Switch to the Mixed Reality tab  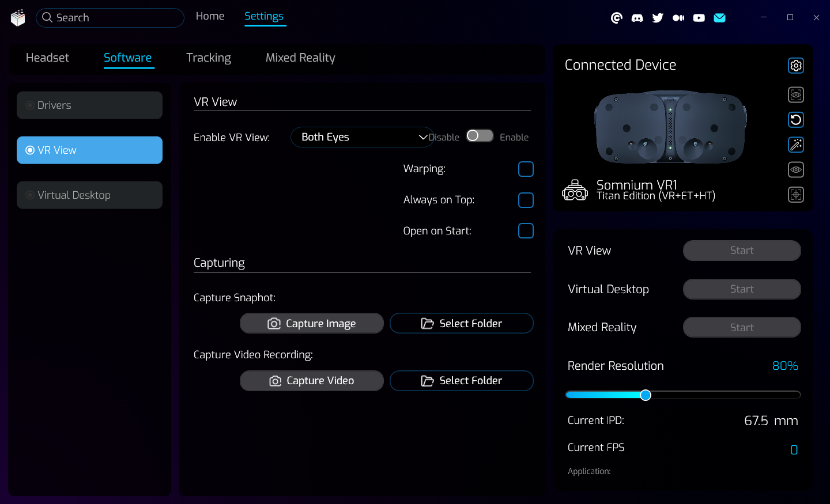pos(300,58)
